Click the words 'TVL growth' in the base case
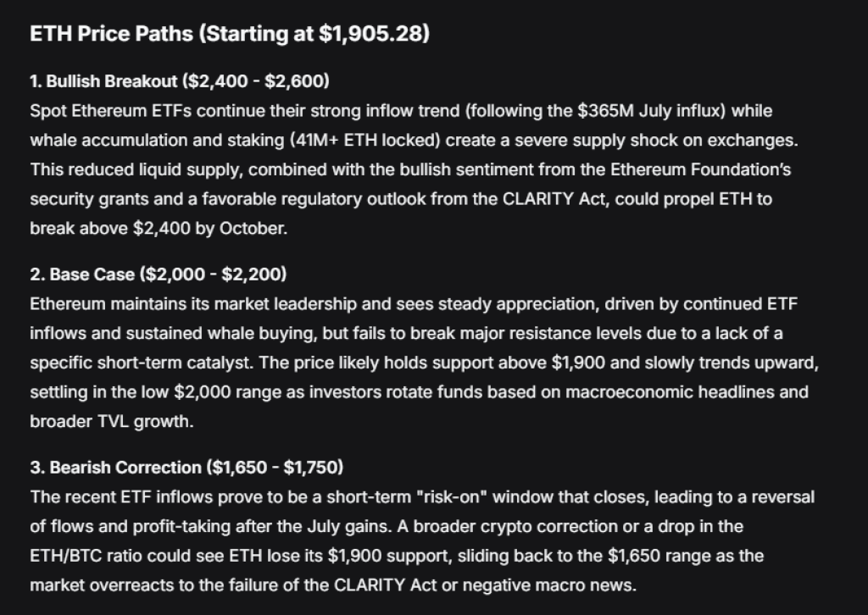 pyautogui.click(x=144, y=421)
